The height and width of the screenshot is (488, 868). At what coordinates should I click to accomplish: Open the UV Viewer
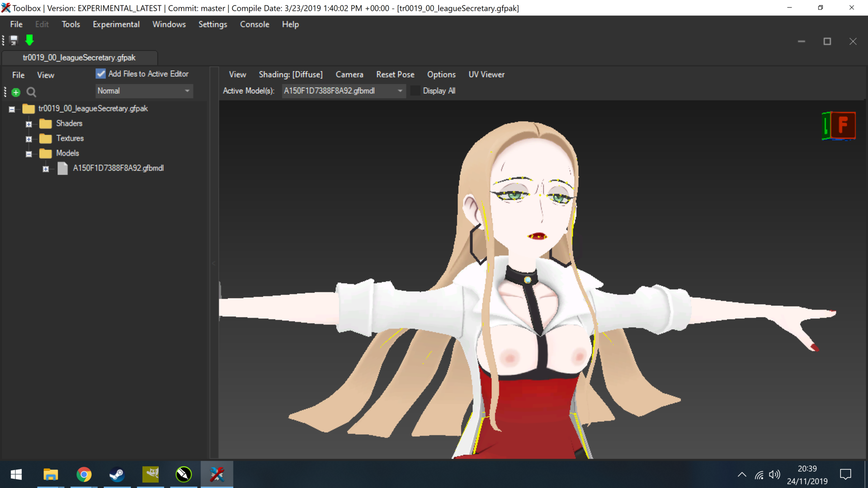coord(486,75)
